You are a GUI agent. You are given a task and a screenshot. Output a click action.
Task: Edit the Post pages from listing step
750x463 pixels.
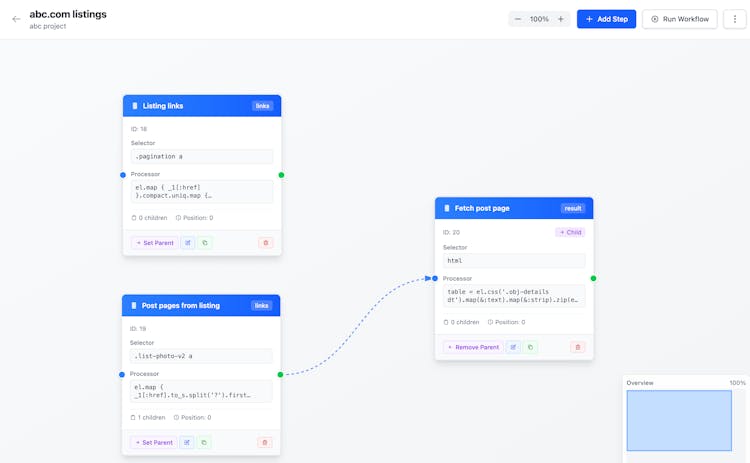click(187, 442)
